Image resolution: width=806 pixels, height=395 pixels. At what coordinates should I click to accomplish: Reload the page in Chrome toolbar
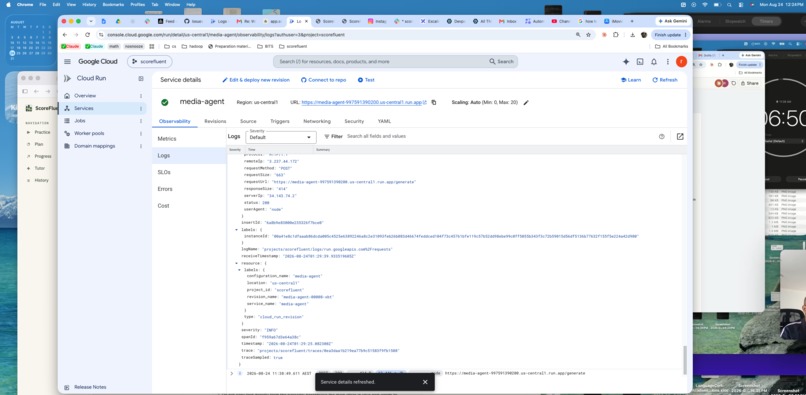click(87, 34)
